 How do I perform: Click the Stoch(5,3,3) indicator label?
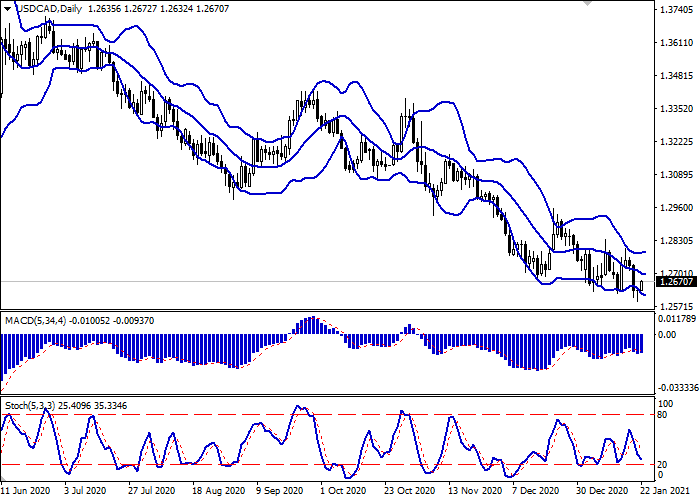[x=30, y=406]
